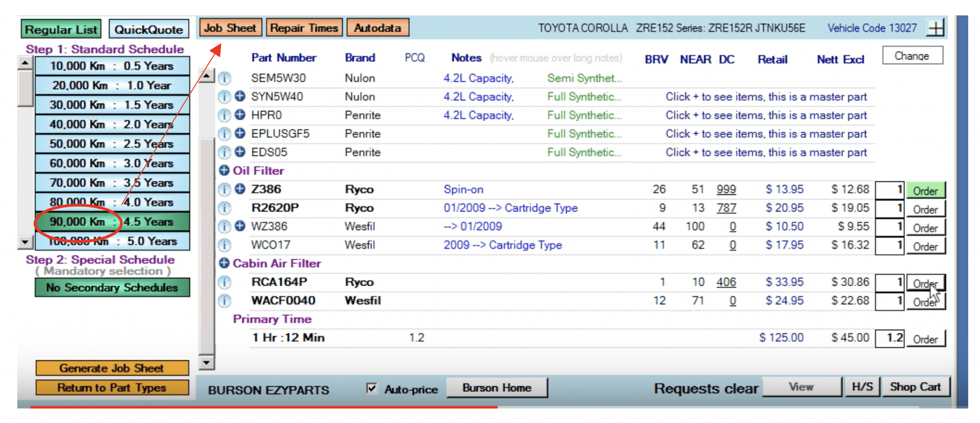The height and width of the screenshot is (423, 980).
Task: Open info icon for EPLUSGF5 part
Action: pos(225,134)
